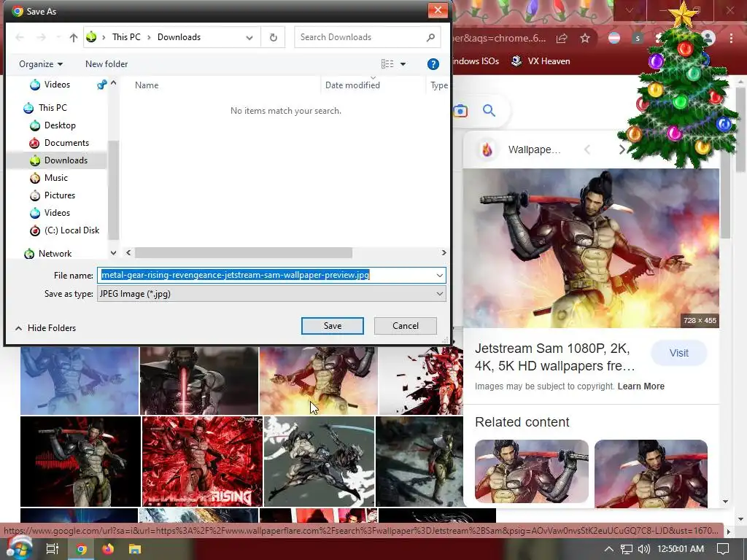Image resolution: width=747 pixels, height=560 pixels.
Task: Open the VX Heaven bookmark
Action: pos(541,61)
